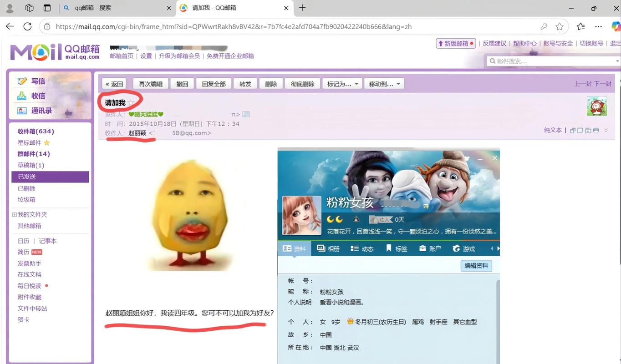Open the 写信 compose mail icon
The width and height of the screenshot is (621, 364).
tap(22, 81)
